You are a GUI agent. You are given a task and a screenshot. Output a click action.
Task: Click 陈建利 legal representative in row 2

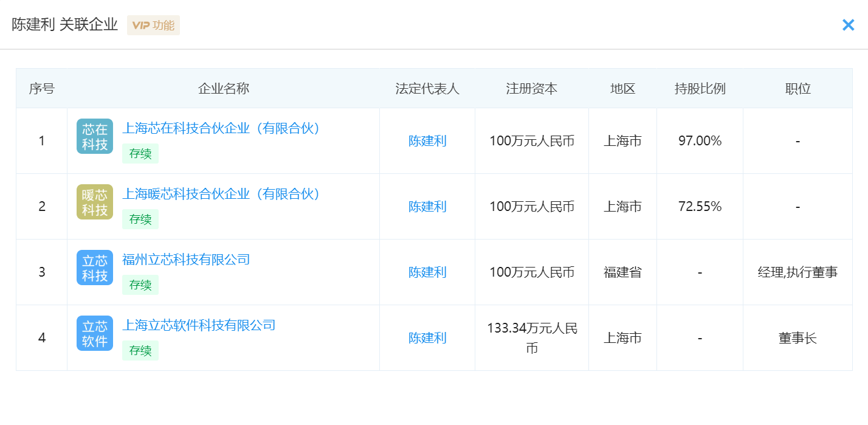427,207
